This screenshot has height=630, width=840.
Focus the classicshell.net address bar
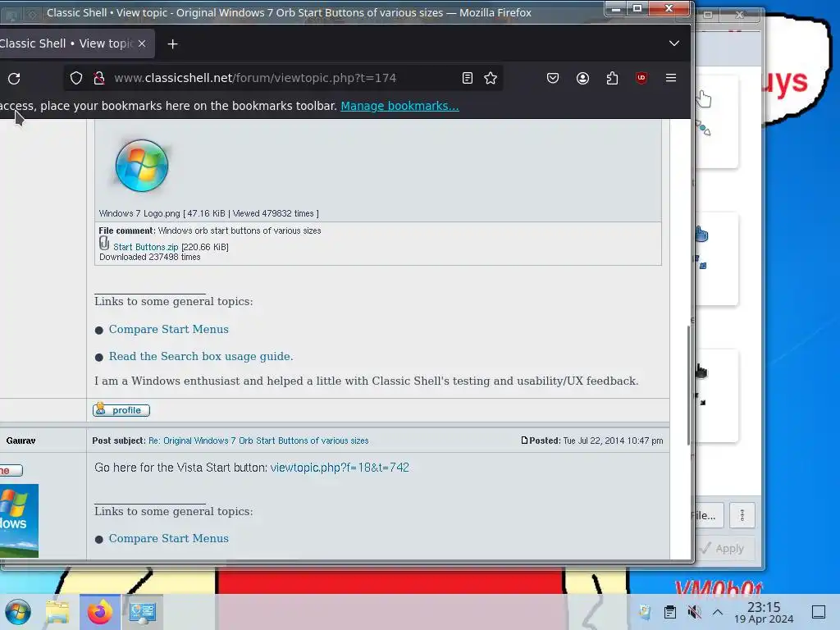[283, 78]
